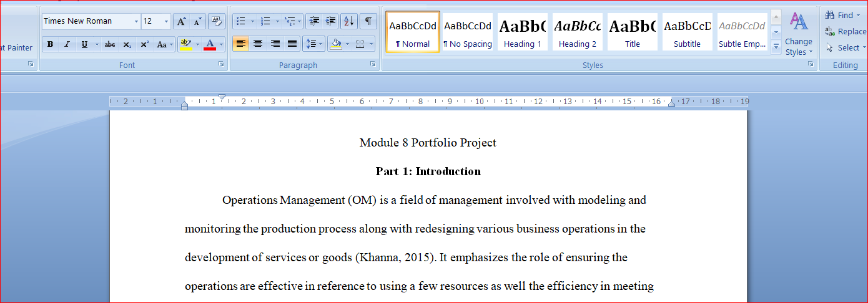Align text left

tap(240, 44)
